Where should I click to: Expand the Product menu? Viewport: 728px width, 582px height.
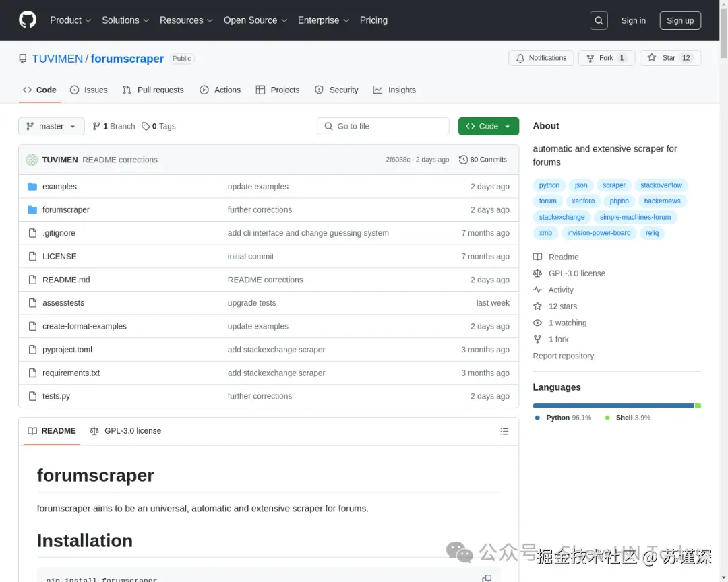tap(71, 20)
